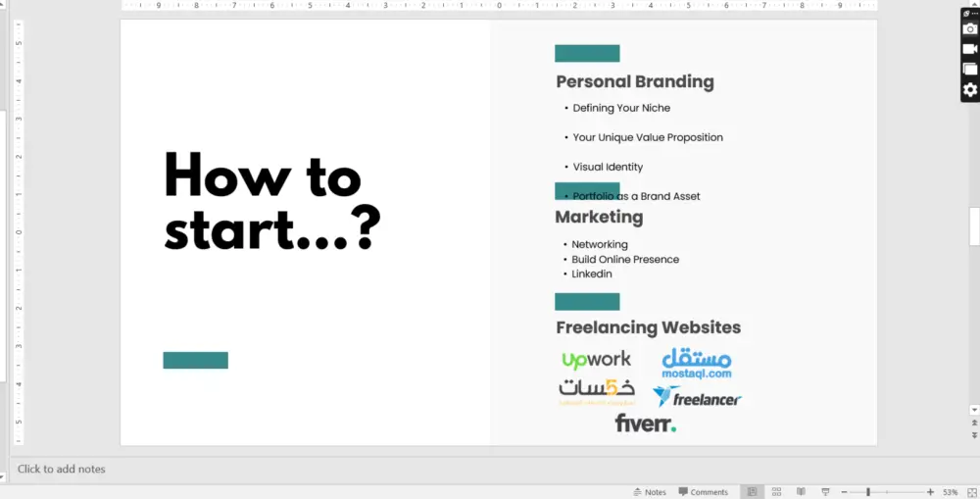Select the mostaql.com logo image
This screenshot has height=499, width=980.
tap(696, 364)
